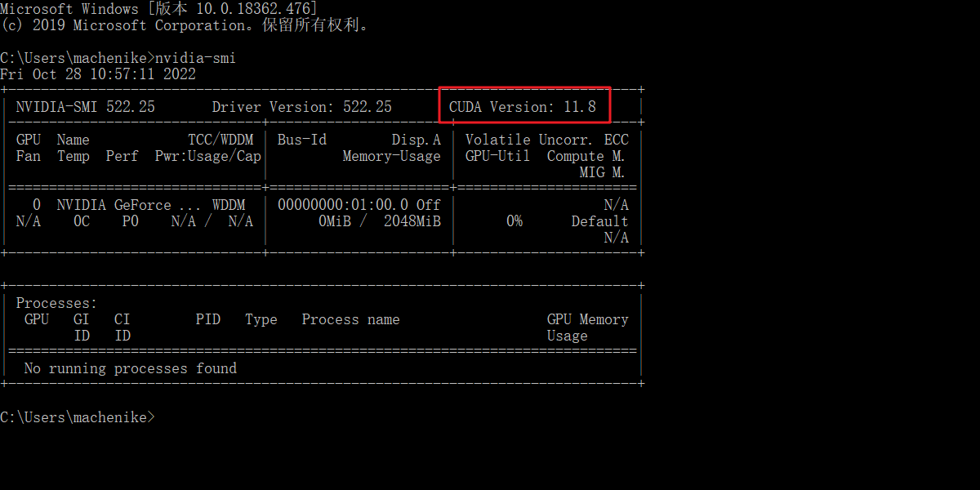Click the Volatile Uncorr. ECC header
This screenshot has height=490, width=980.
(x=547, y=140)
